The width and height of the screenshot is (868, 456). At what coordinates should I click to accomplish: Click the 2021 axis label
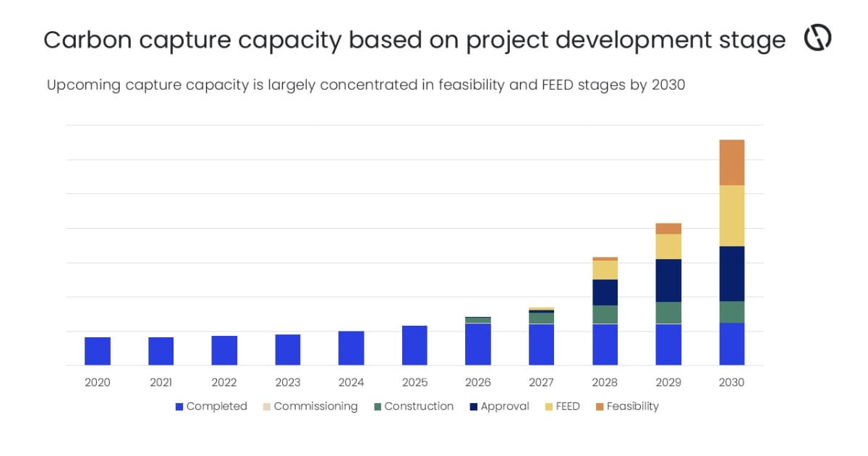[x=161, y=382]
